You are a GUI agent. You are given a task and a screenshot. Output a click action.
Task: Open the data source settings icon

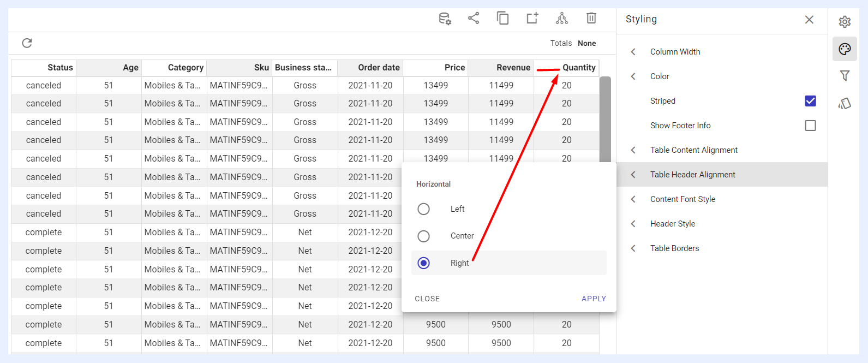[x=445, y=19]
